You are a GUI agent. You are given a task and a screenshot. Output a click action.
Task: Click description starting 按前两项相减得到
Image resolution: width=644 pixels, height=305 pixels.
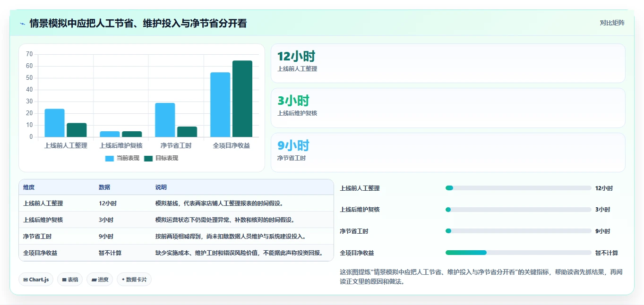coord(231,237)
